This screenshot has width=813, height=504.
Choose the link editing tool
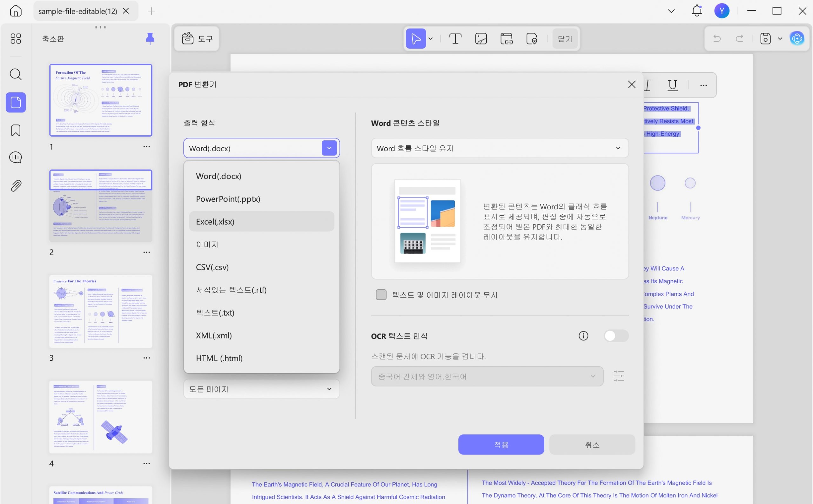(x=506, y=39)
